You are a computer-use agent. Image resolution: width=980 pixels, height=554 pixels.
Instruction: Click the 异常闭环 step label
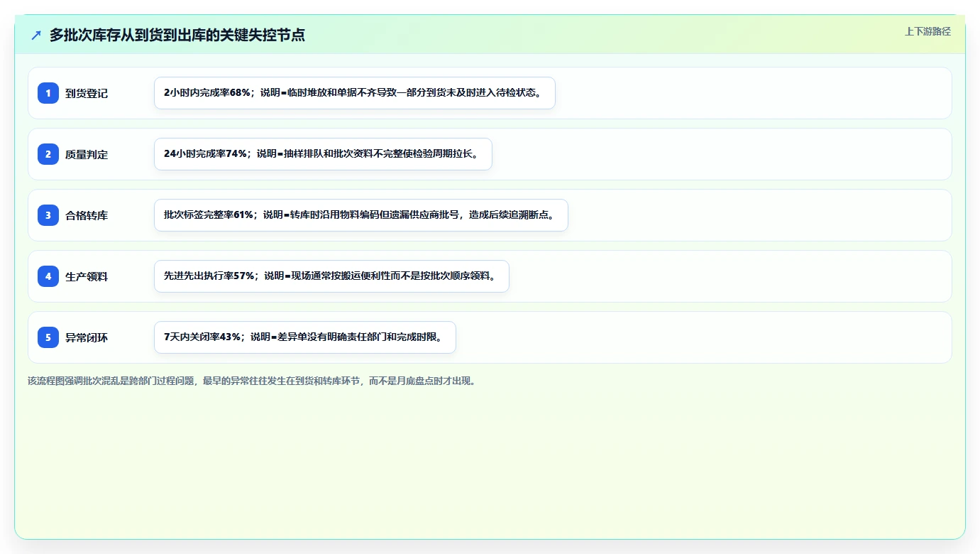coord(87,337)
